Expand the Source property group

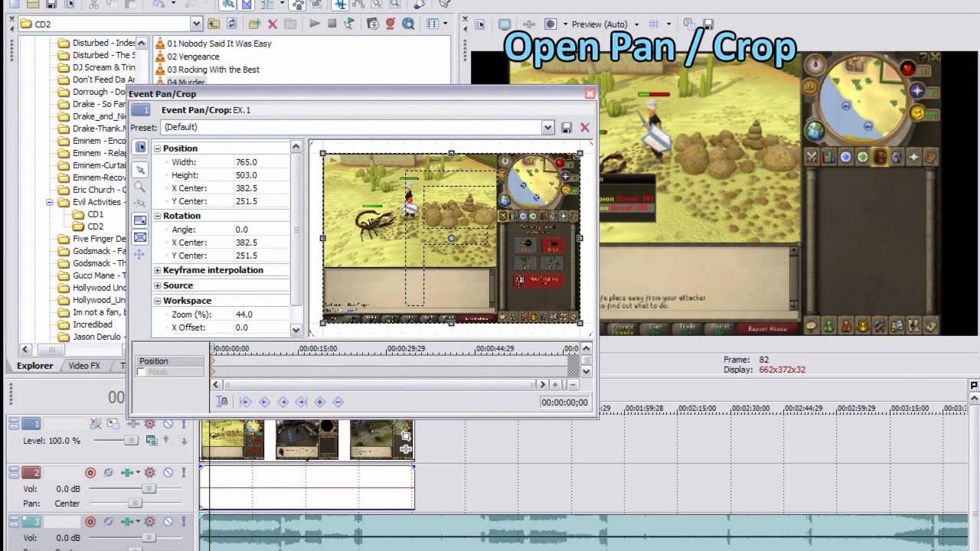click(158, 285)
